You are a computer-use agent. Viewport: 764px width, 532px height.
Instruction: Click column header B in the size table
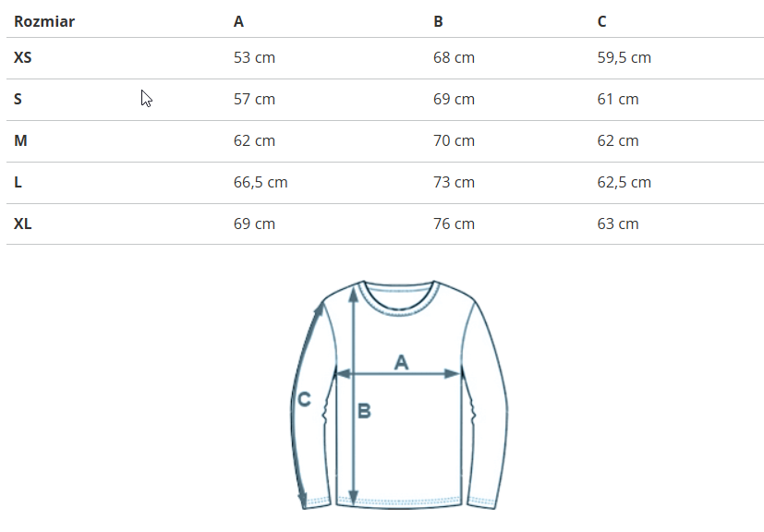pos(438,21)
